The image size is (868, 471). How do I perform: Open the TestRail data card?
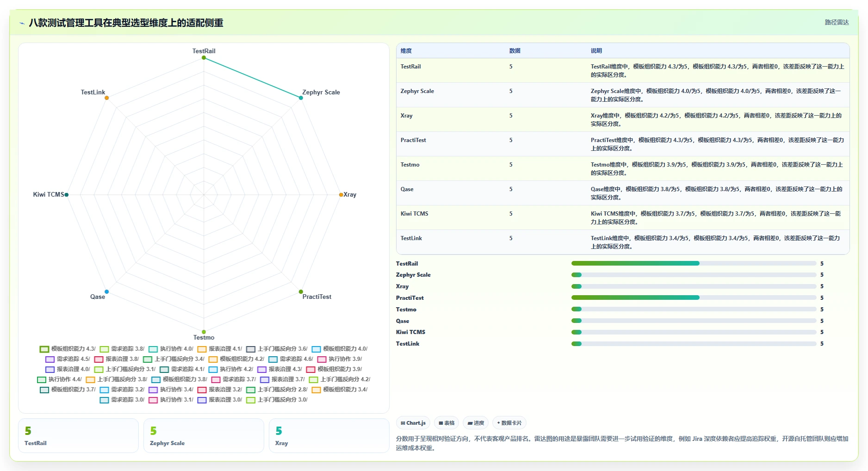pyautogui.click(x=78, y=435)
